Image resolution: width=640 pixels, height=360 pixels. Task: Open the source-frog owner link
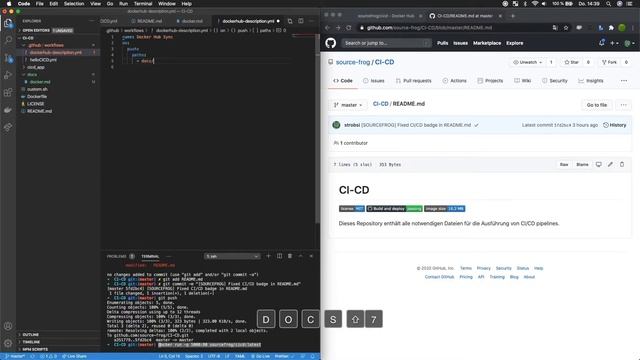click(x=353, y=62)
